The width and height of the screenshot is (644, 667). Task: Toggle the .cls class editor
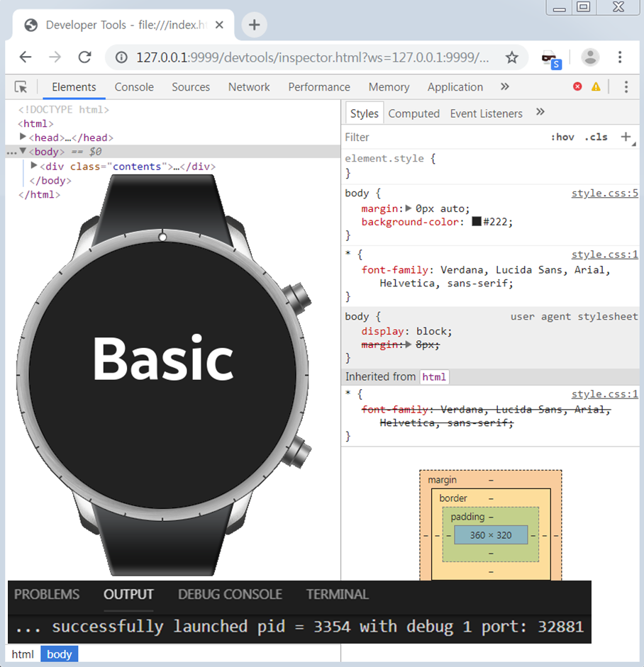(x=596, y=137)
